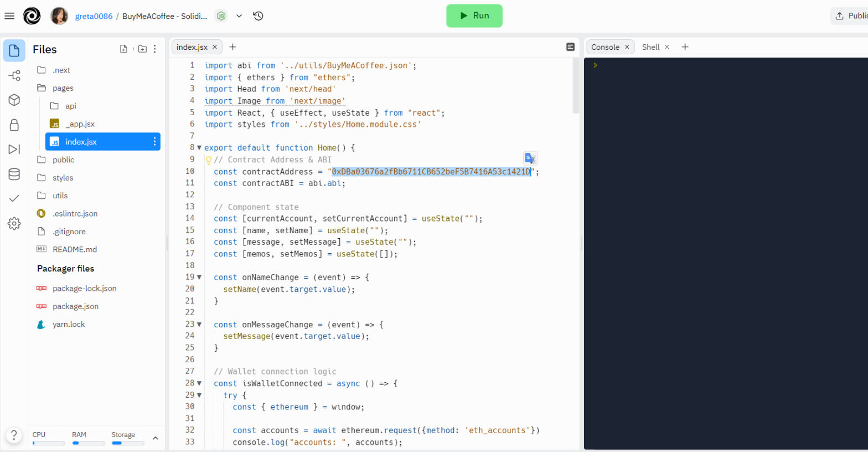The width and height of the screenshot is (868, 452).
Task: Open the Secrets lock icon in sidebar
Action: 14,125
